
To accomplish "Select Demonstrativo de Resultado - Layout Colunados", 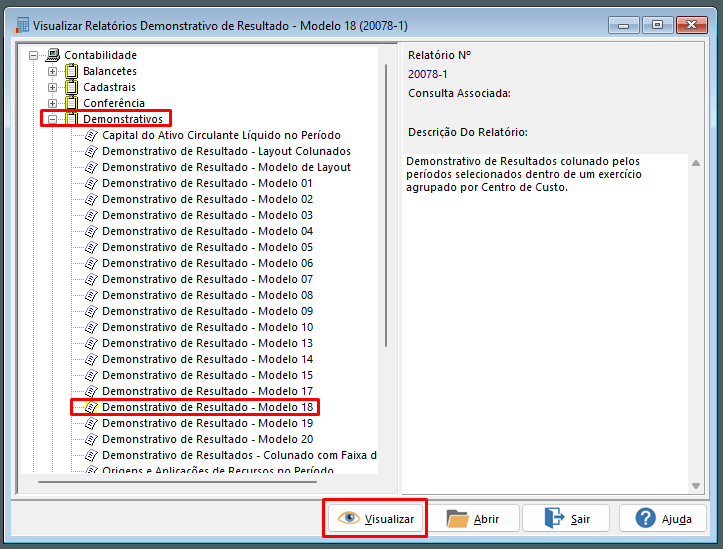I will coord(226,151).
